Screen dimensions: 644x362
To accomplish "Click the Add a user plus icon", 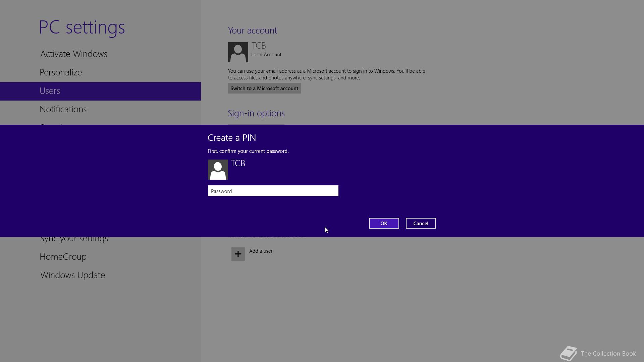I will click(x=238, y=254).
